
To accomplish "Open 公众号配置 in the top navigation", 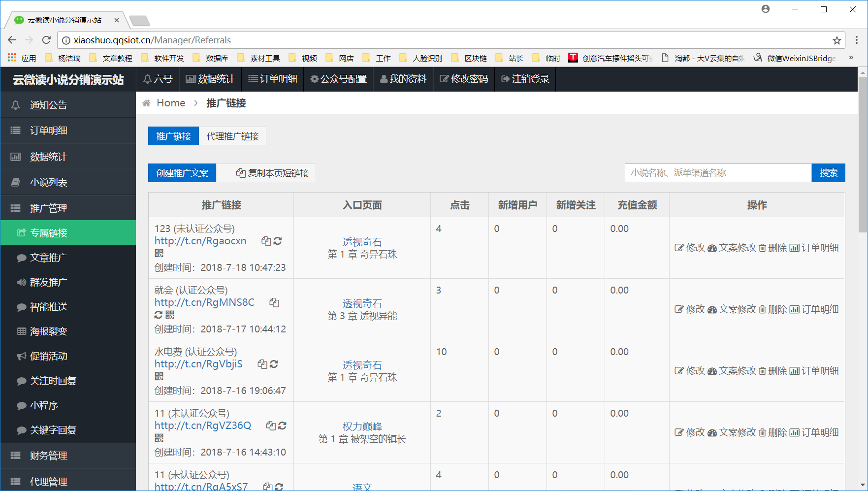I will 338,79.
